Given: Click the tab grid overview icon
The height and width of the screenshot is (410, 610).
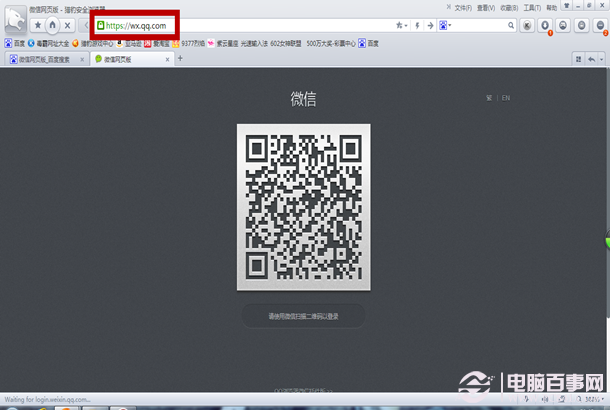Looking at the screenshot, I should point(578,59).
